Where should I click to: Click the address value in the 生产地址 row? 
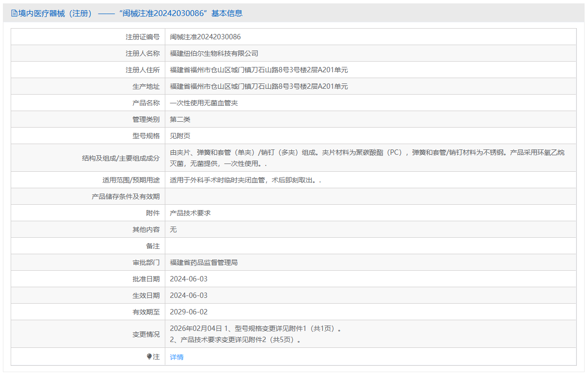point(259,86)
